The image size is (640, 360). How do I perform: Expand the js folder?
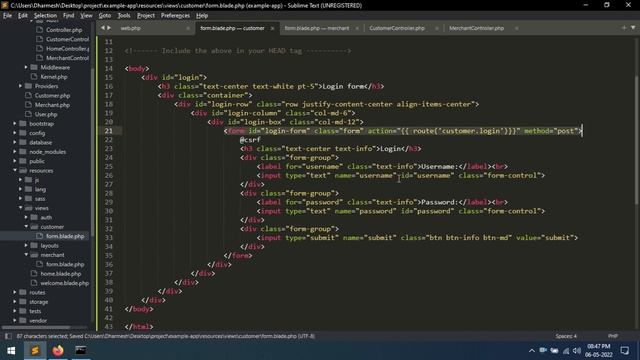[x=20, y=180]
